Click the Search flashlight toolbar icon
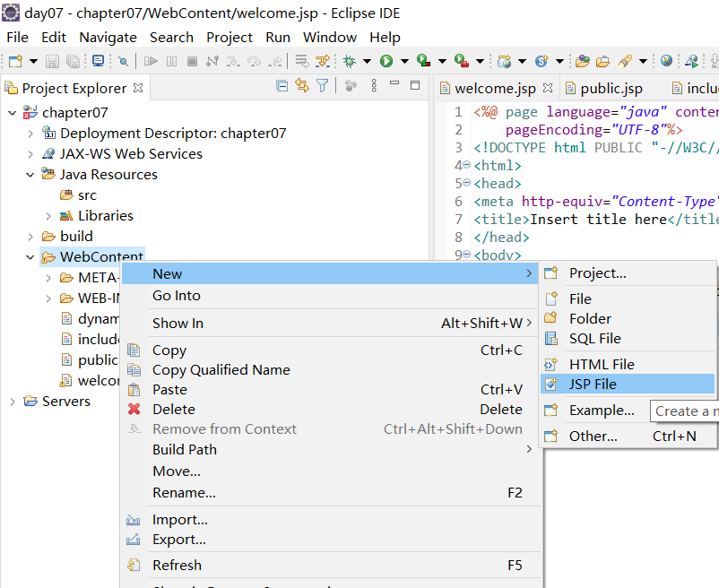 625,61
